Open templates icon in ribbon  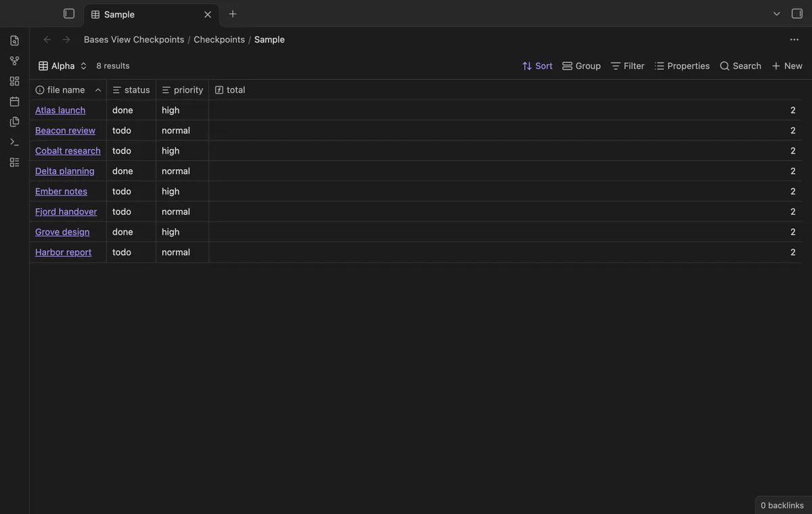click(14, 122)
